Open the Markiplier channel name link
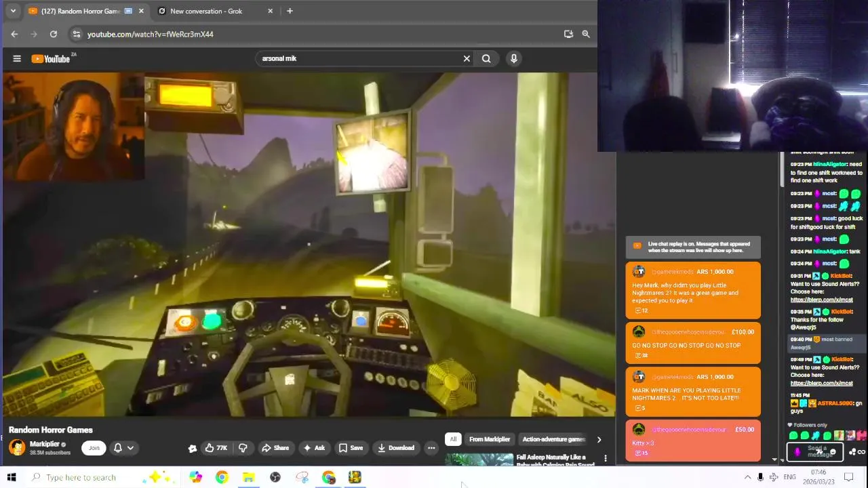 pos(44,444)
